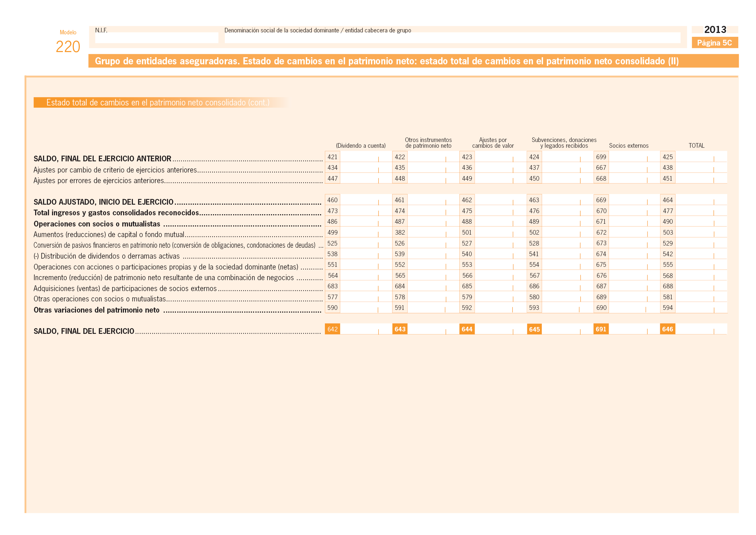This screenshot has width=756, height=535.
Task: Click 'Otras variaciones del patrimonio neto' label
Action: 96,310
